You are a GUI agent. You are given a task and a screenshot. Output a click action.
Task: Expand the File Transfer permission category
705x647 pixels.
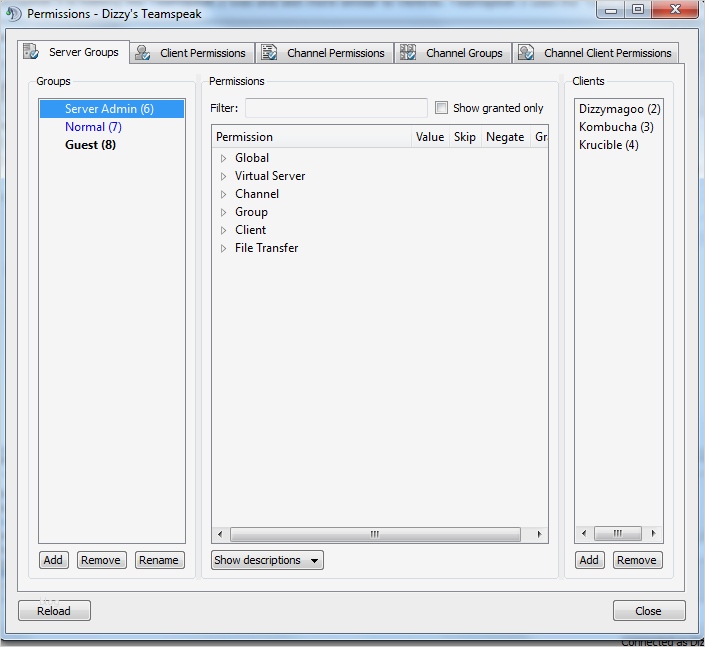click(223, 248)
